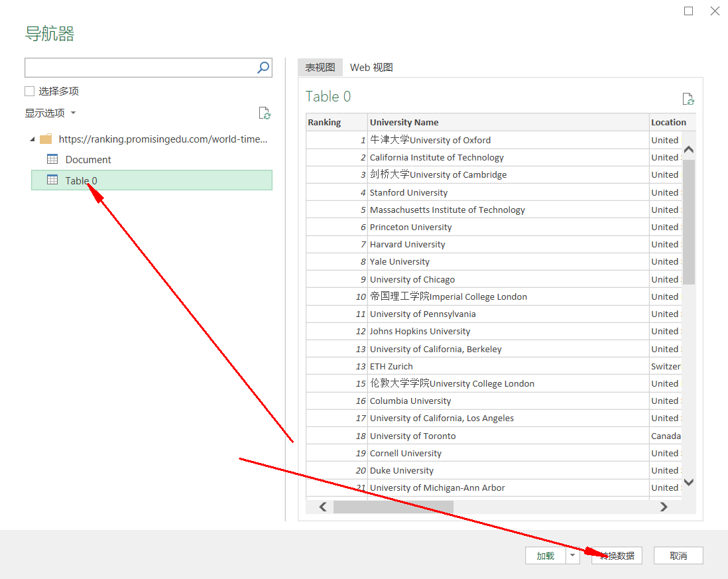Collapse the ranking.promisingedu.com source node
The width and height of the screenshot is (728, 579).
pyautogui.click(x=32, y=139)
